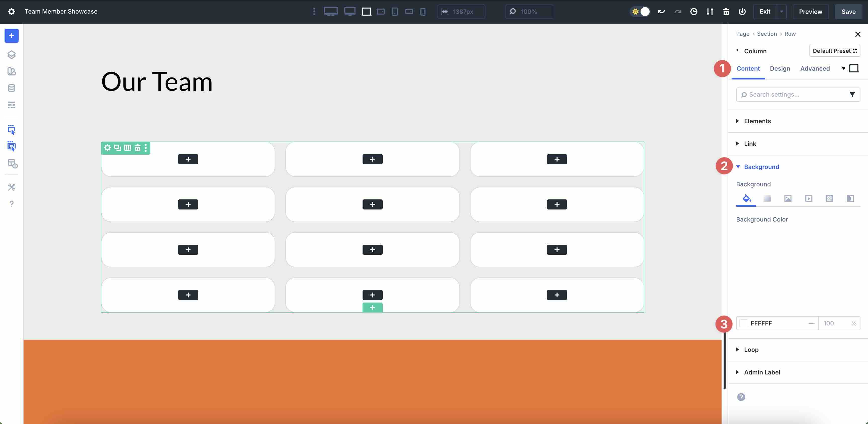The height and width of the screenshot is (424, 868).
Task: Choose the Image background type
Action: (788, 199)
